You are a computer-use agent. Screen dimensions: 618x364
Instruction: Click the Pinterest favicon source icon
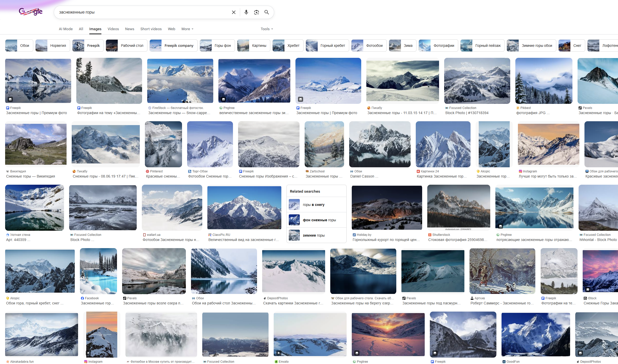click(x=147, y=171)
